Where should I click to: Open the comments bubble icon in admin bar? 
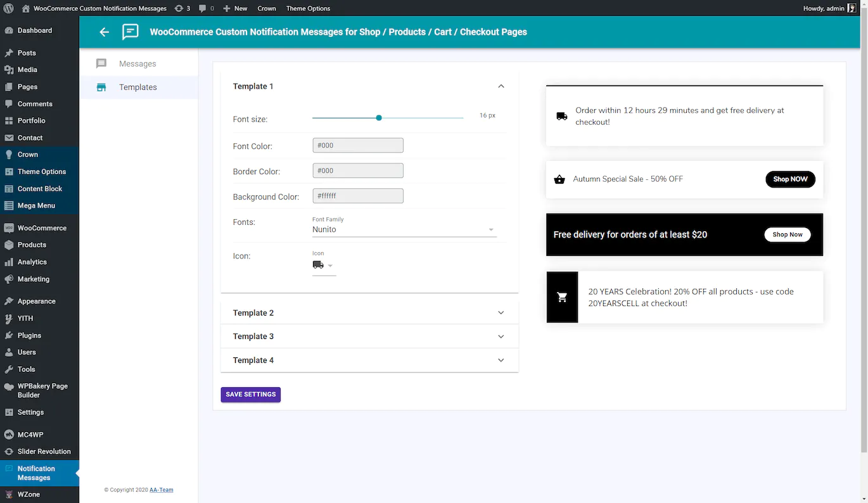click(202, 8)
